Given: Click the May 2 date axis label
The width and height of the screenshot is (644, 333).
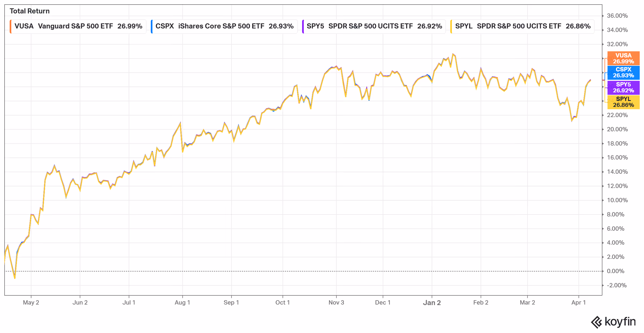Looking at the screenshot, I should 31,303.
